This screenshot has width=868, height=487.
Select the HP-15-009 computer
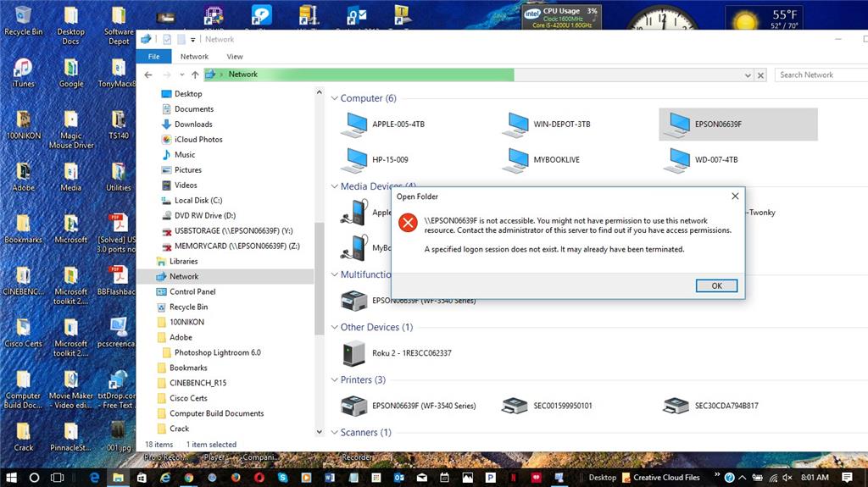click(376, 160)
